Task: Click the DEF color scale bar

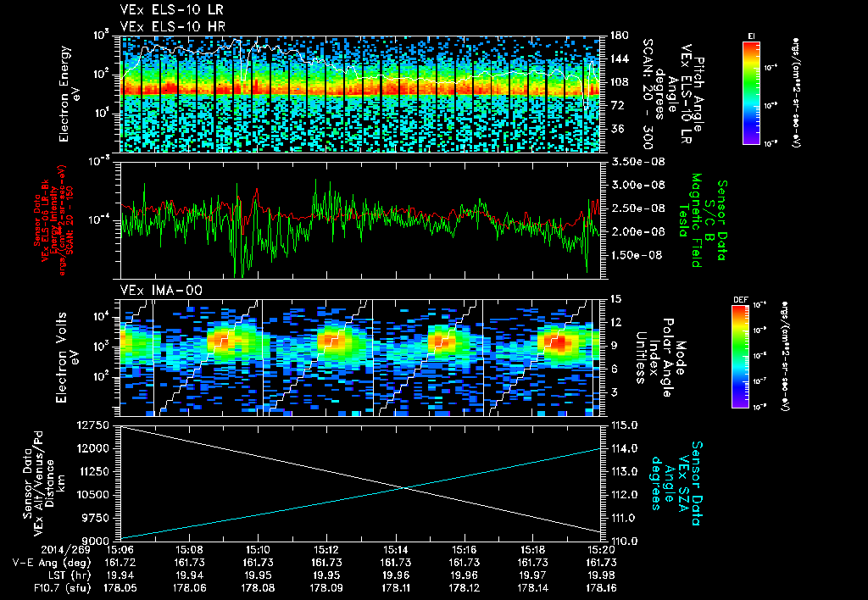Action: tap(741, 357)
